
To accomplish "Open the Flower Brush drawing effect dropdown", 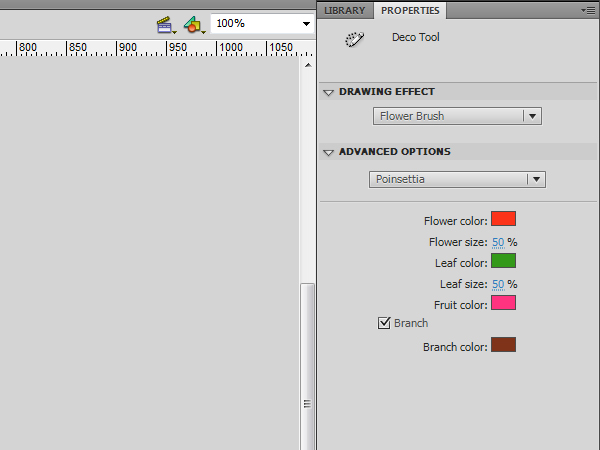I will pyautogui.click(x=457, y=116).
